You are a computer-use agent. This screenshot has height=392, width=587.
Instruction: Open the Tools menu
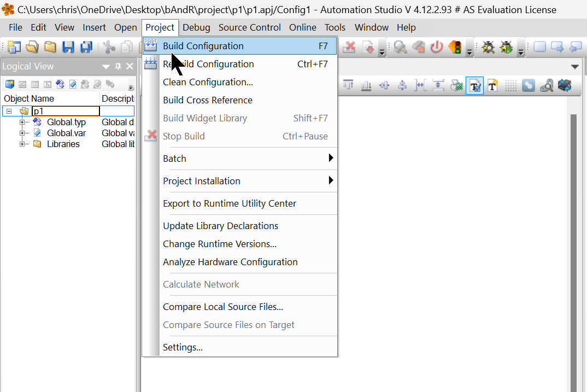click(x=334, y=27)
